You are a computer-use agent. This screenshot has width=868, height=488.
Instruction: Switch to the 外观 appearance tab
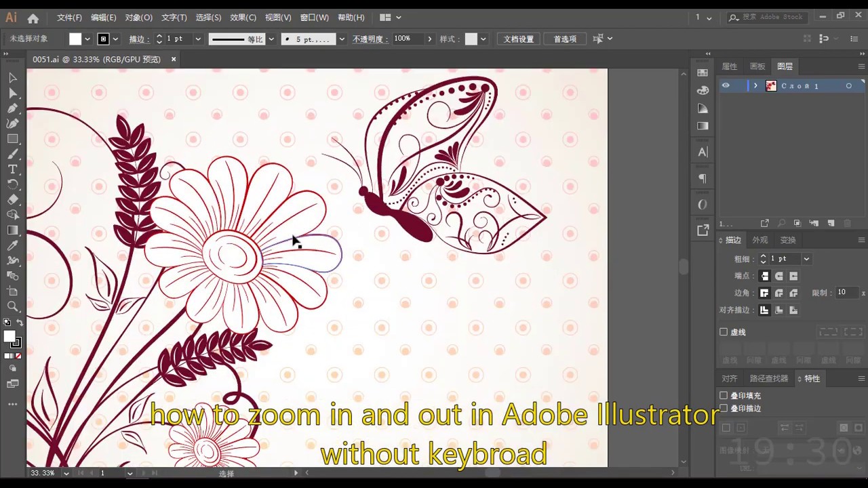point(760,240)
